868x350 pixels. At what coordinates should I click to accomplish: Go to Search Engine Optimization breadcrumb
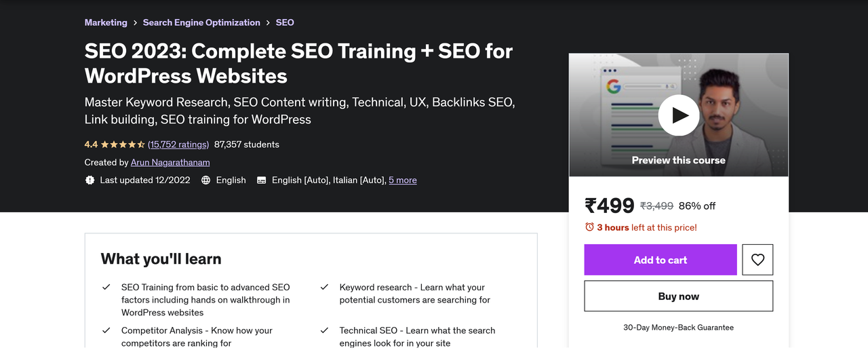[x=201, y=22]
